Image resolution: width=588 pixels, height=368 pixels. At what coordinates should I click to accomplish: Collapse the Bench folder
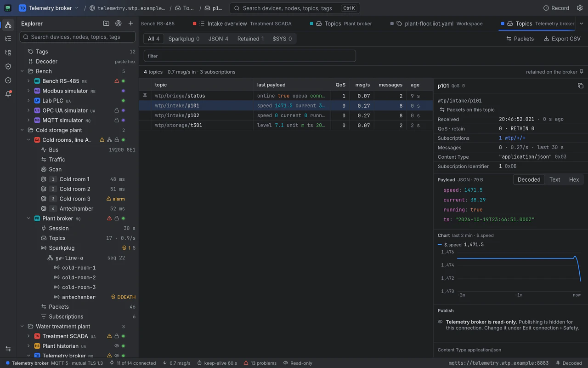[22, 71]
